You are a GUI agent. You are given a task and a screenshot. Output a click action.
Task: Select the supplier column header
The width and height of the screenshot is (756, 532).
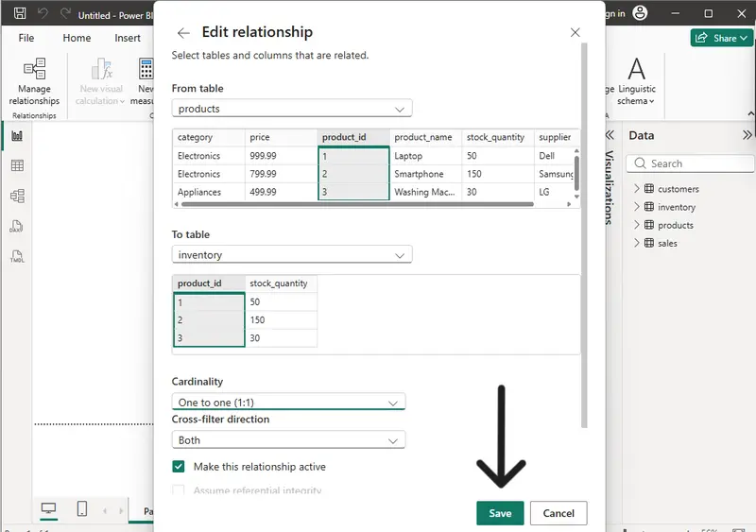coord(556,137)
